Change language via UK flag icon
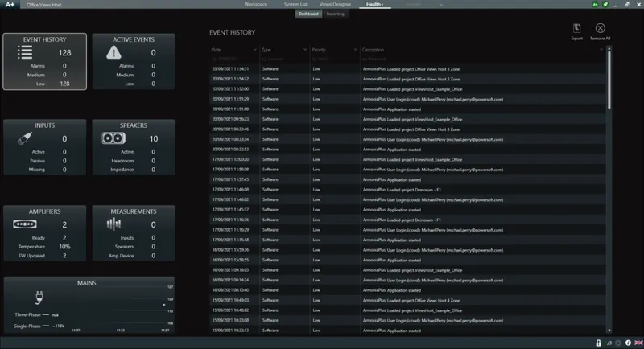Viewport: 644px width, 349px height. point(638,343)
